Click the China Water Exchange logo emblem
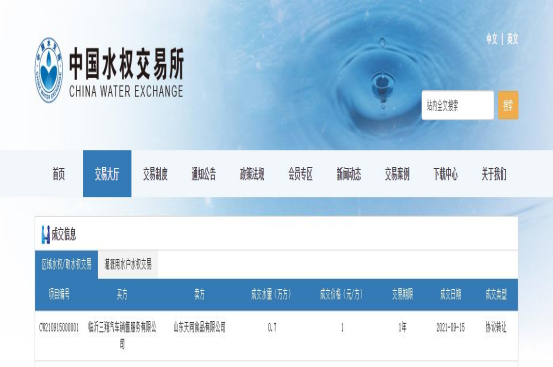This screenshot has width=553, height=367. coord(49,70)
